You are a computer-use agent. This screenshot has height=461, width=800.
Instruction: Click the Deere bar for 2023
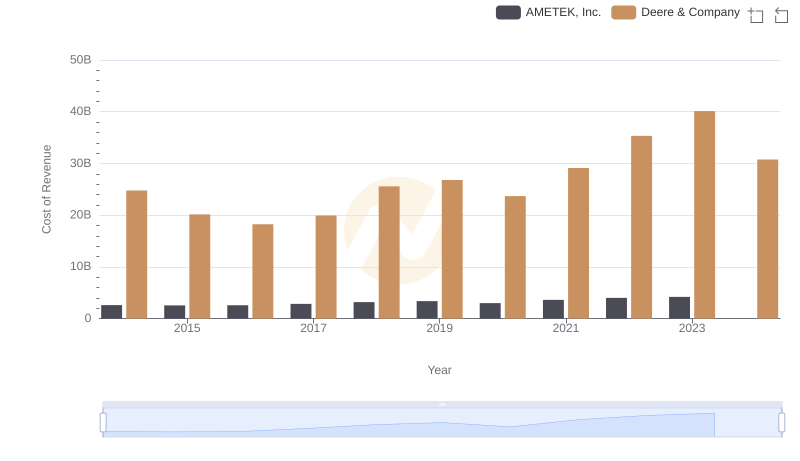[704, 215]
